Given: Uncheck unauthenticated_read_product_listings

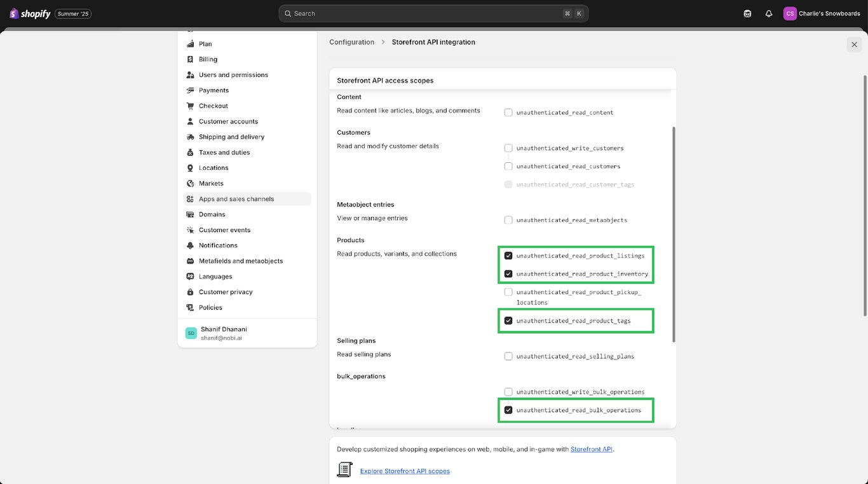Looking at the screenshot, I should point(508,256).
